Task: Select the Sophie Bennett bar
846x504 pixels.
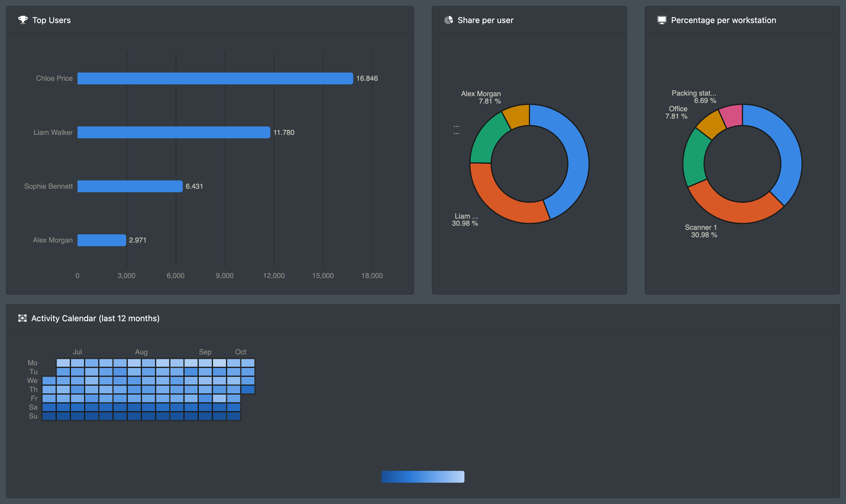Action: point(130,186)
